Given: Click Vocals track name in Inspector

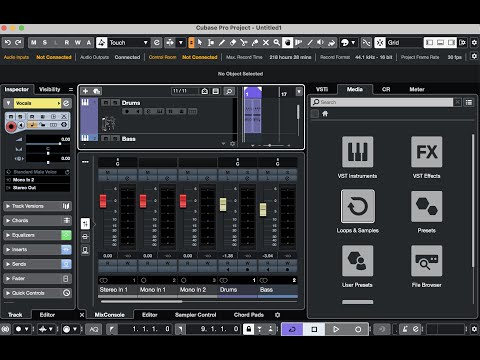Looking at the screenshot, I should point(37,103).
